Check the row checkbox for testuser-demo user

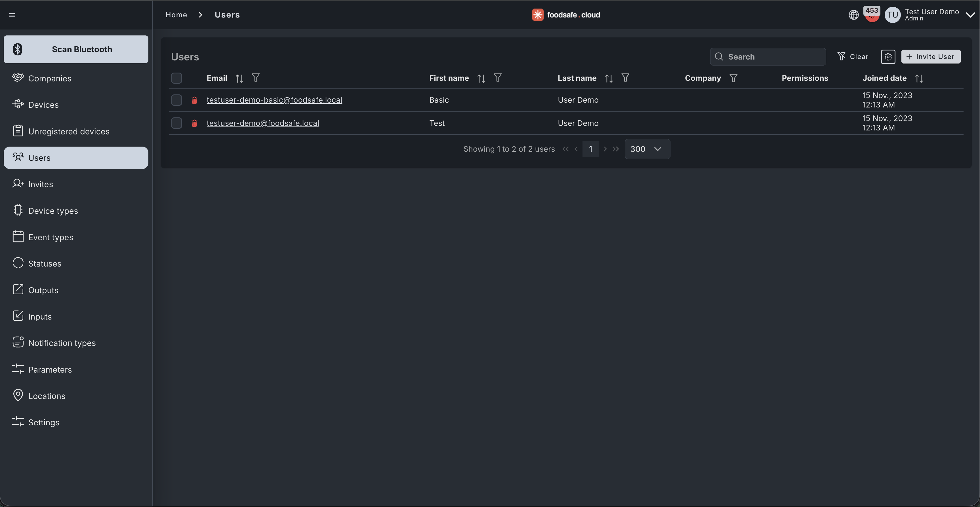click(x=176, y=123)
